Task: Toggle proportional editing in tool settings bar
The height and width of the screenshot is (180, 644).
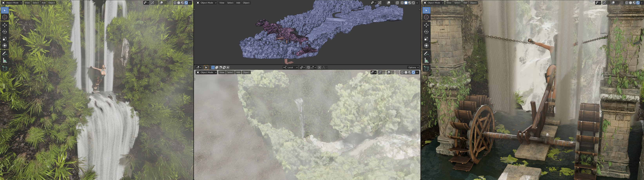Action: tap(320, 67)
